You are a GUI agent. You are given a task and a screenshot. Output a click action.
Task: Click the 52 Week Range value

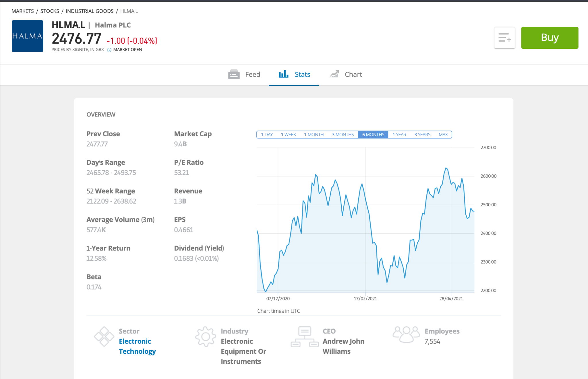[x=111, y=201]
